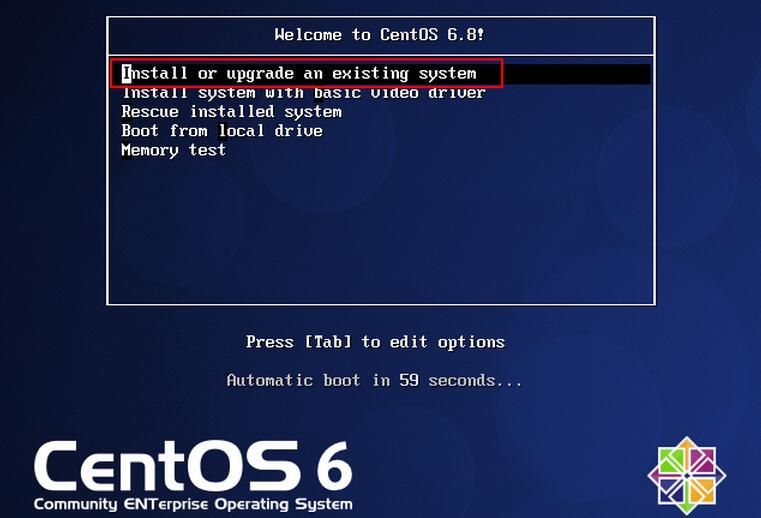Click the 'Automatic boot in 59 seconds...' countdown
Image resolution: width=761 pixels, height=518 pixels.
(x=374, y=380)
